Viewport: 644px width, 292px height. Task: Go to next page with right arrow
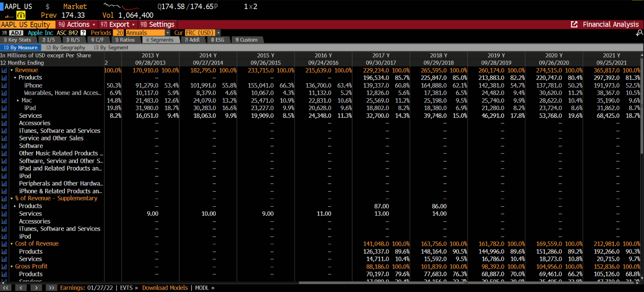point(36,288)
